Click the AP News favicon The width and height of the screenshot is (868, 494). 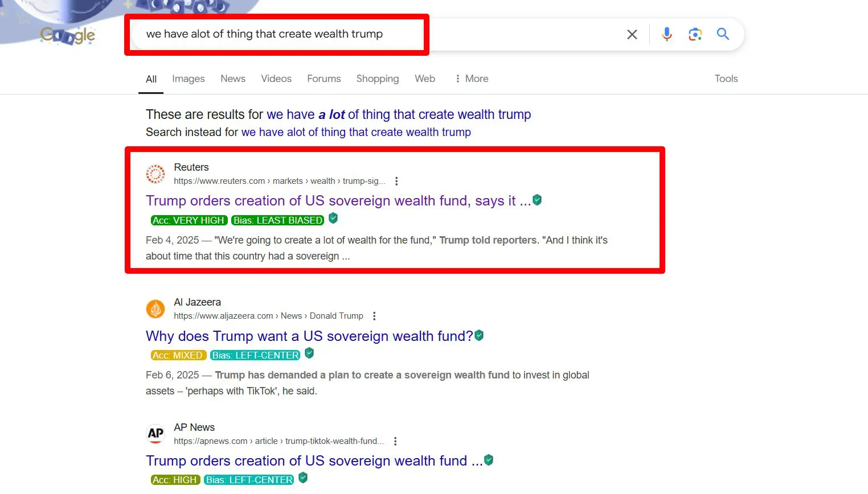click(x=155, y=434)
